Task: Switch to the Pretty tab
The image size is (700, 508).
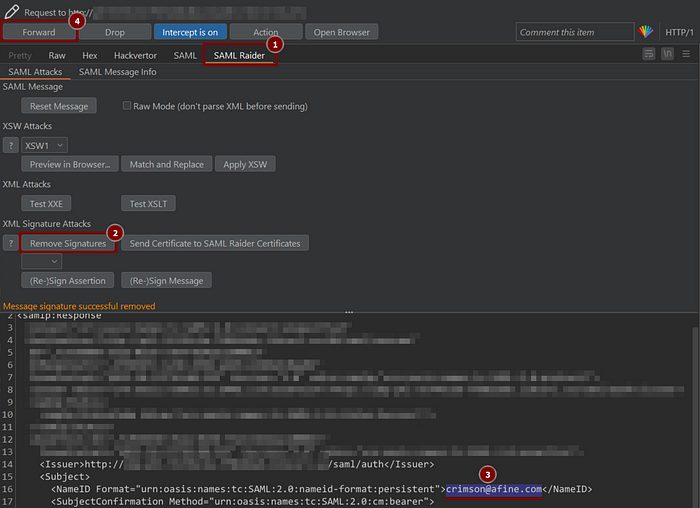Action: [x=20, y=55]
